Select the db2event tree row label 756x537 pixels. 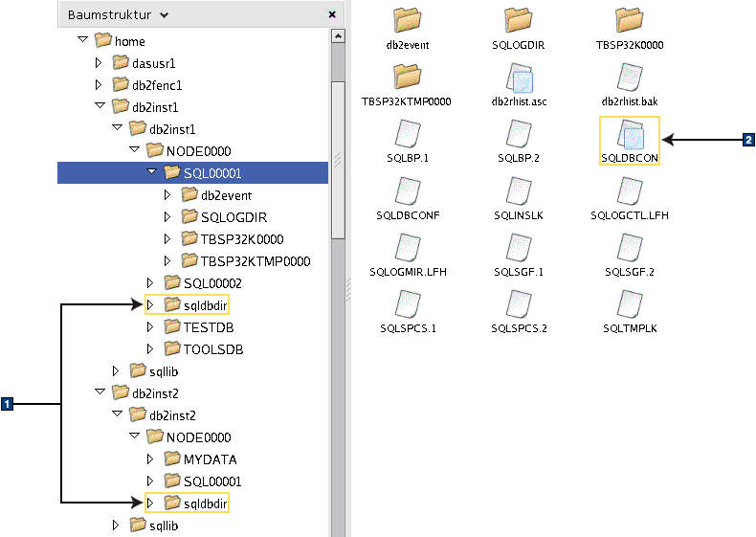tap(226, 195)
